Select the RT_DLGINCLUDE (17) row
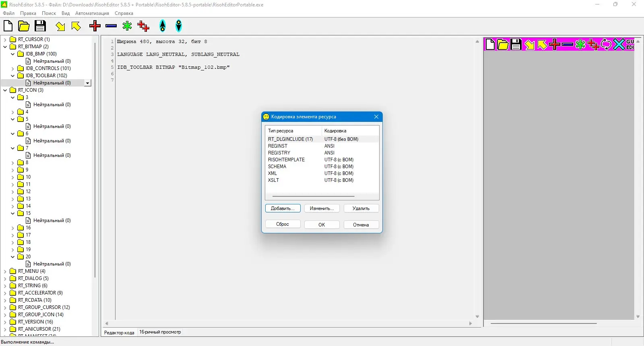This screenshot has height=346, width=644. tap(322, 139)
